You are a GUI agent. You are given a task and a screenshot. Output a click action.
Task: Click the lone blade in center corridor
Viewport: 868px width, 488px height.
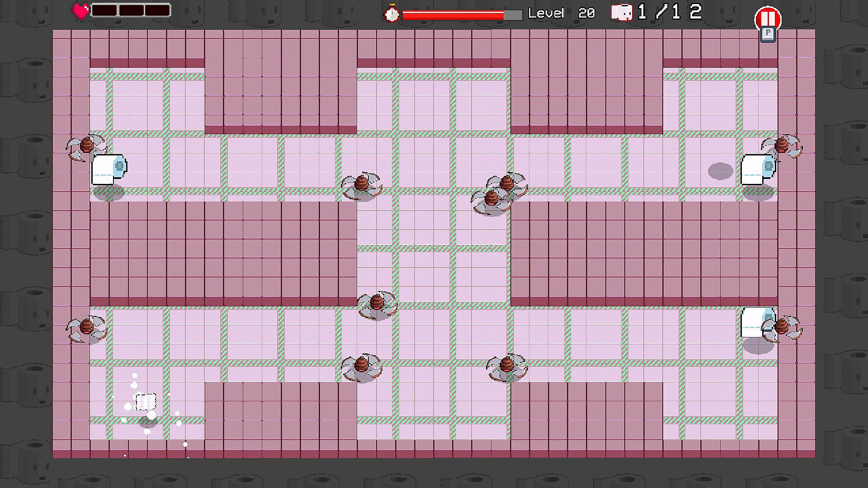pyautogui.click(x=377, y=304)
